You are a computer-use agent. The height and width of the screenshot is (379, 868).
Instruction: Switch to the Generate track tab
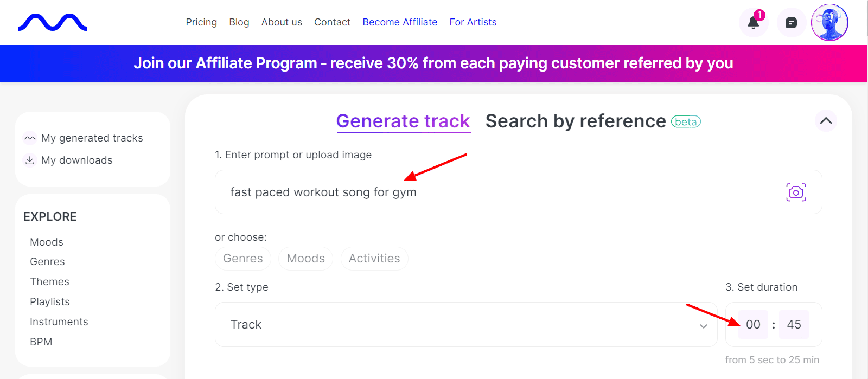[x=403, y=121]
